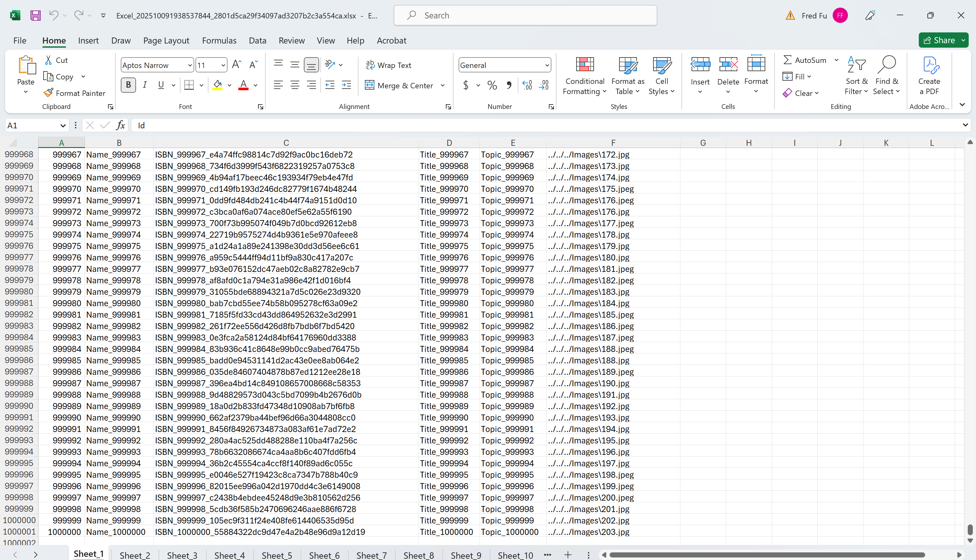Toggle Bold formatting button
The height and width of the screenshot is (560, 976).
(128, 85)
